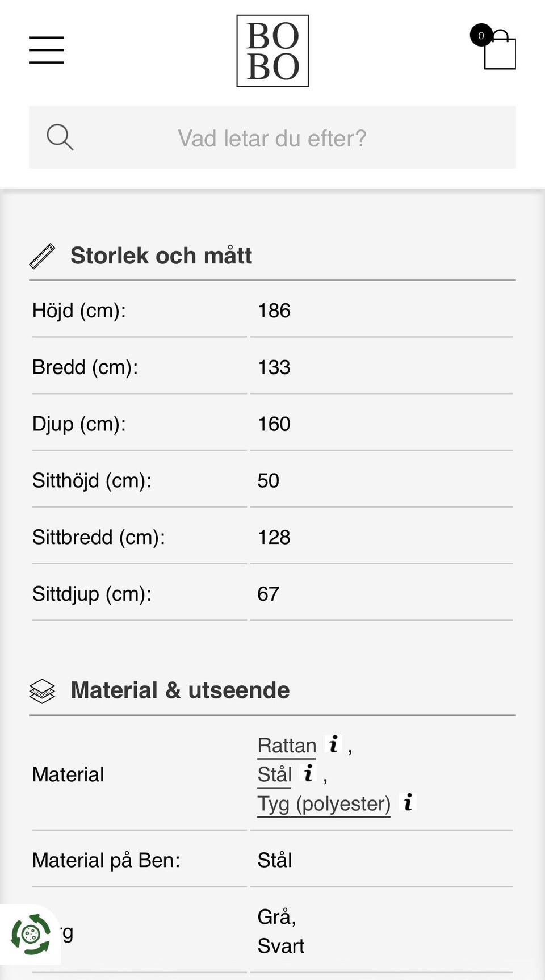Open the Rattan material link

(x=287, y=746)
